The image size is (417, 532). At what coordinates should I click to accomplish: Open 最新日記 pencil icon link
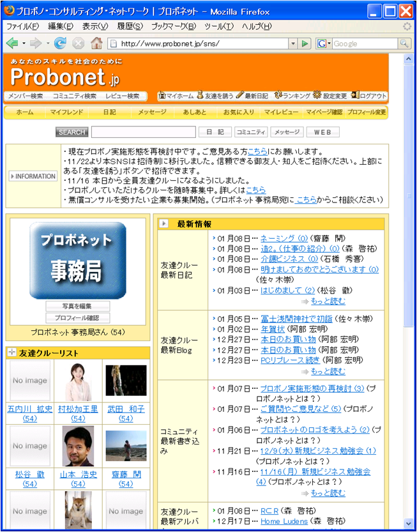[240, 95]
